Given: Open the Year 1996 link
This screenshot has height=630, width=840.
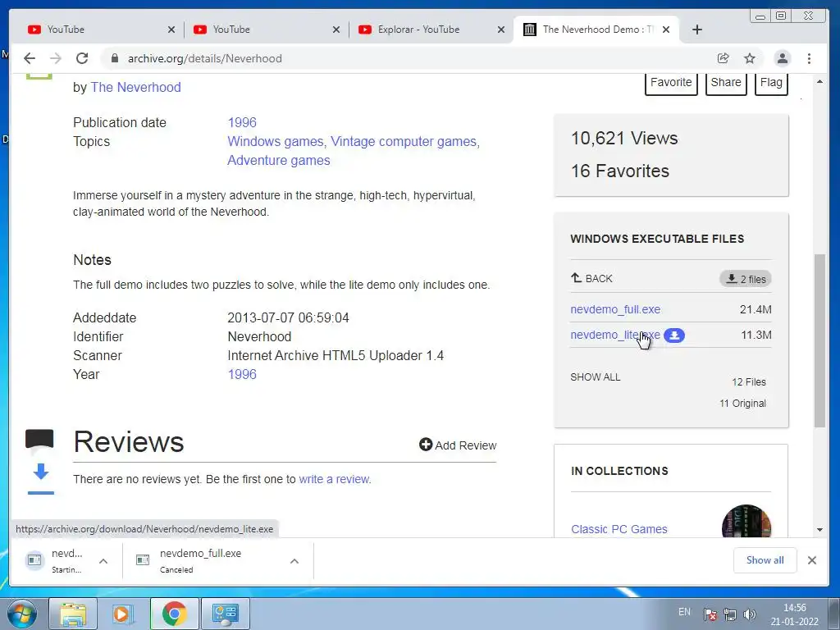Looking at the screenshot, I should tap(242, 374).
